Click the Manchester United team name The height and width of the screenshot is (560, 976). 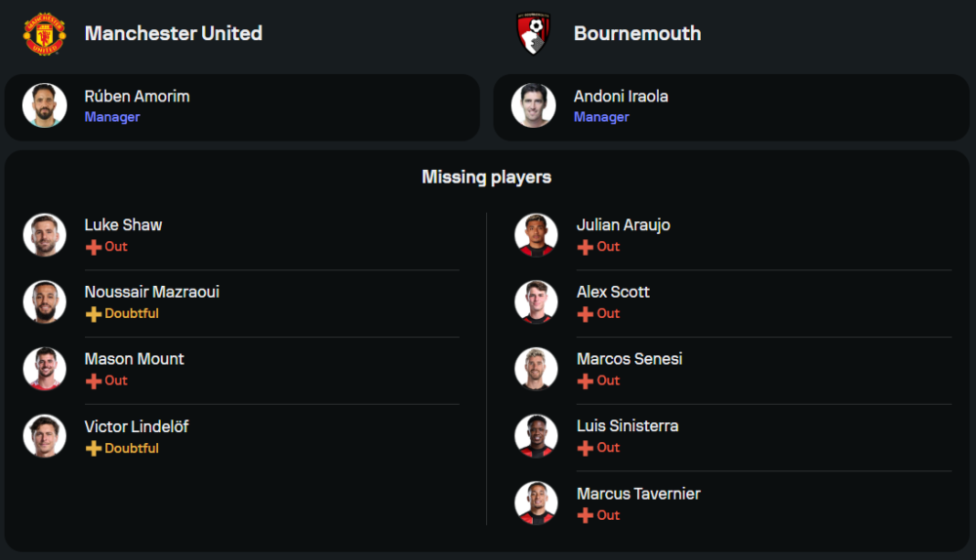click(x=174, y=33)
